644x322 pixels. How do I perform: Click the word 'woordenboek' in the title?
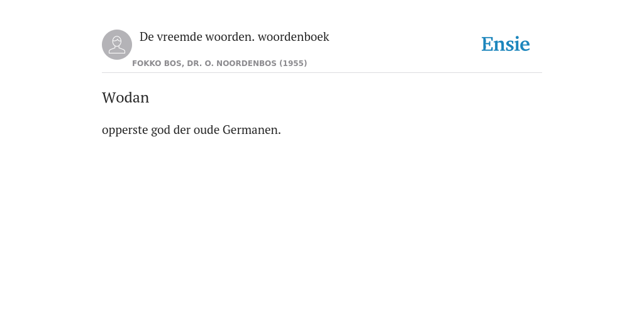[x=293, y=36]
